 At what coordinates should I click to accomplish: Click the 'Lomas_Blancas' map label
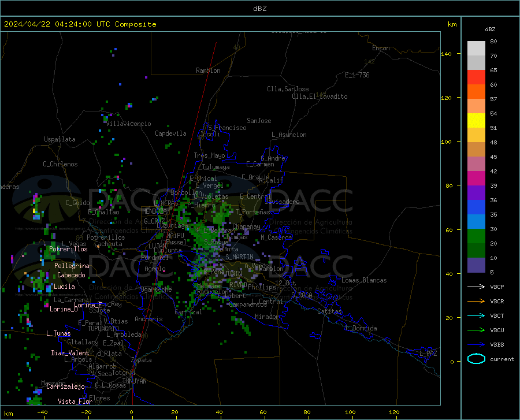[364, 280]
